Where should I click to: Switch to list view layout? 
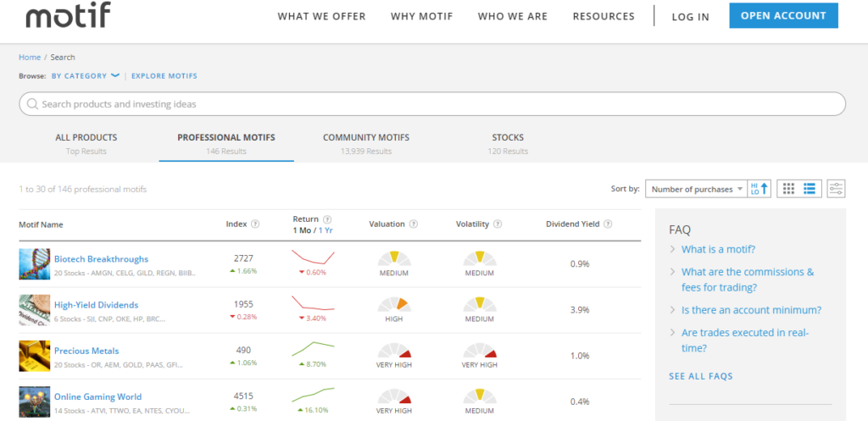(x=810, y=189)
